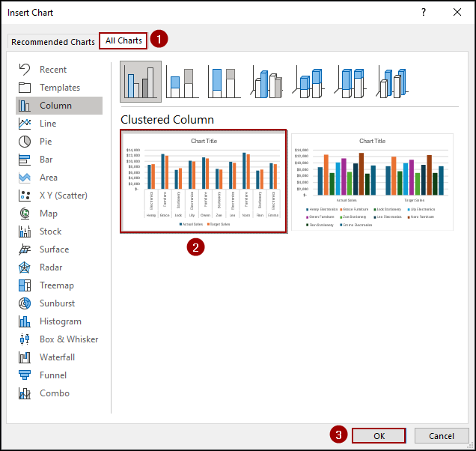Open Help with the question mark
The image size is (476, 451).
pos(424,12)
